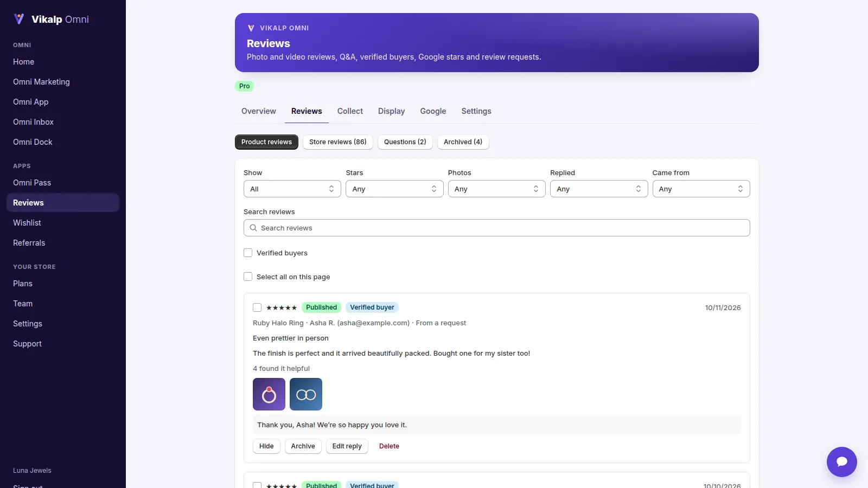
Task: Switch to the Collect tab
Action: pyautogui.click(x=350, y=111)
